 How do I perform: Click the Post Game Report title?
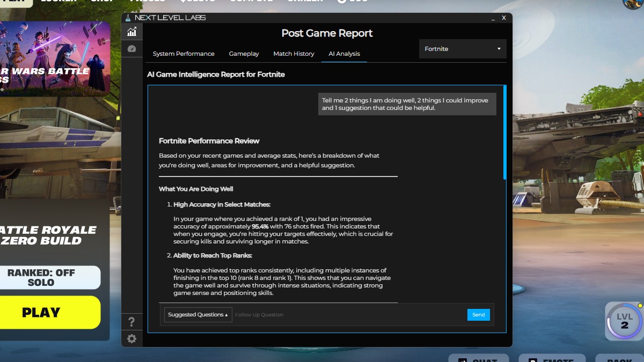click(327, 33)
